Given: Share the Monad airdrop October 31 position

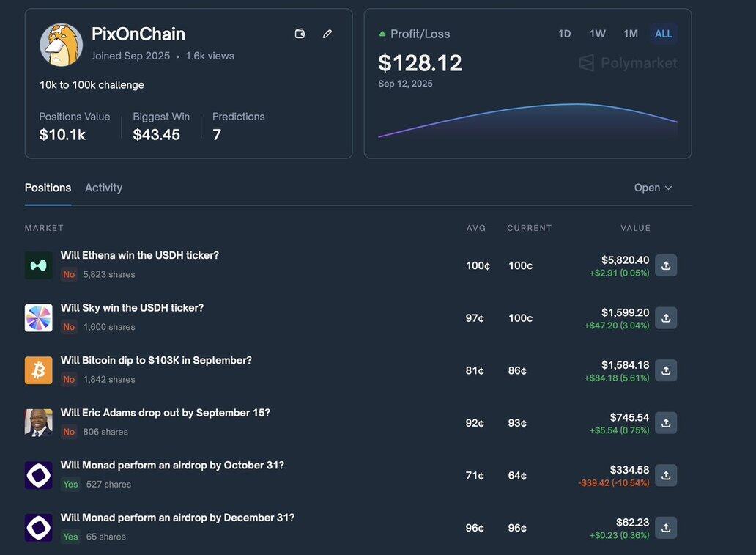Looking at the screenshot, I should [666, 475].
